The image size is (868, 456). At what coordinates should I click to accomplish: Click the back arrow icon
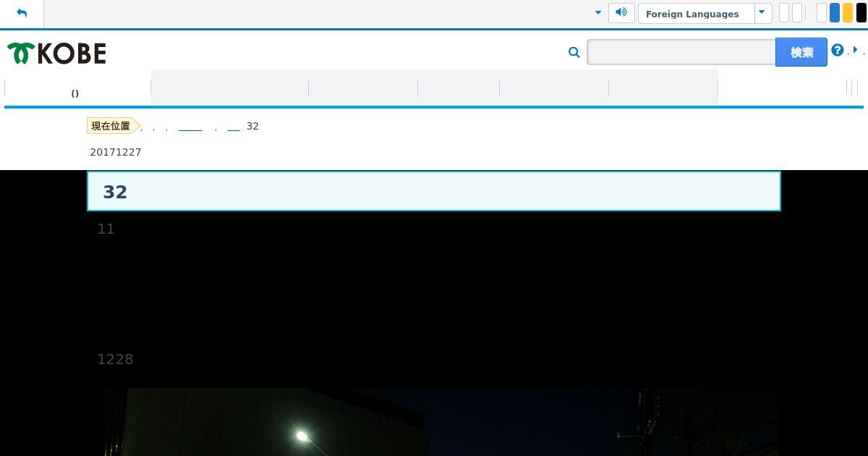22,13
